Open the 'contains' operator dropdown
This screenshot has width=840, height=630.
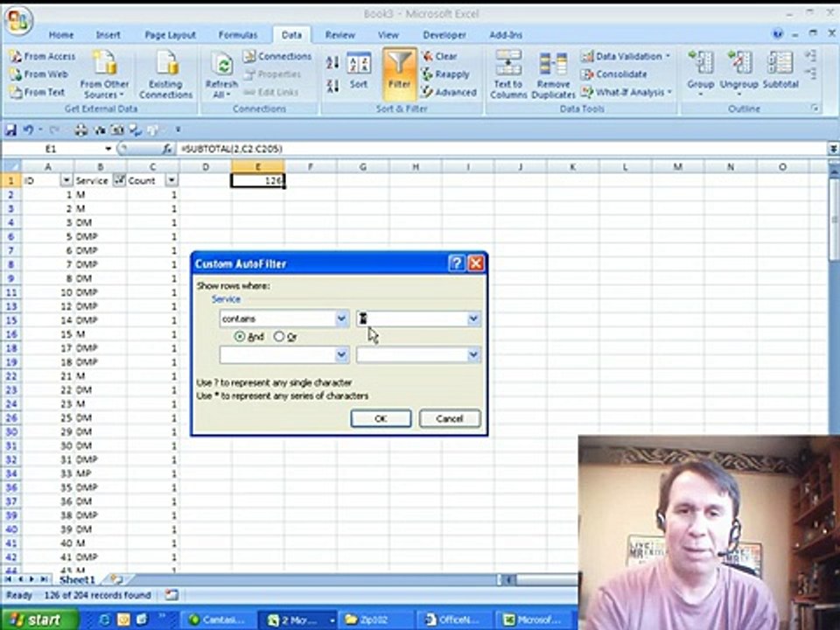[341, 318]
